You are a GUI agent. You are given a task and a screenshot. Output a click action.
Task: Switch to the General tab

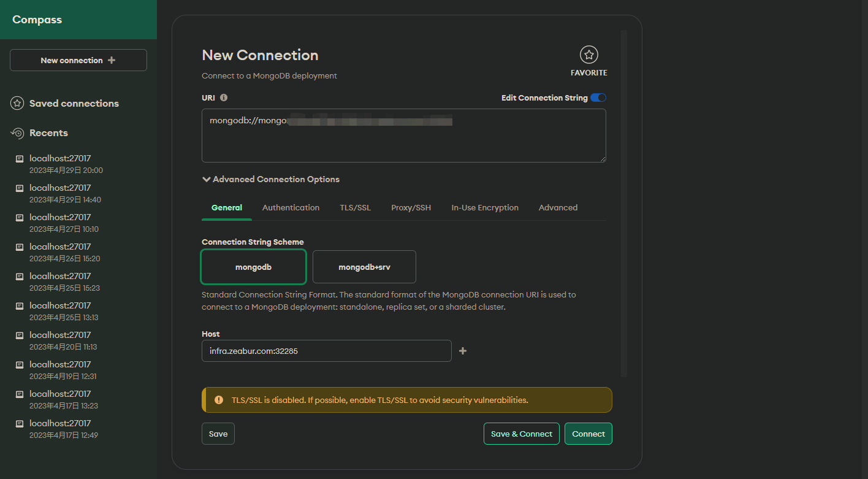point(227,208)
